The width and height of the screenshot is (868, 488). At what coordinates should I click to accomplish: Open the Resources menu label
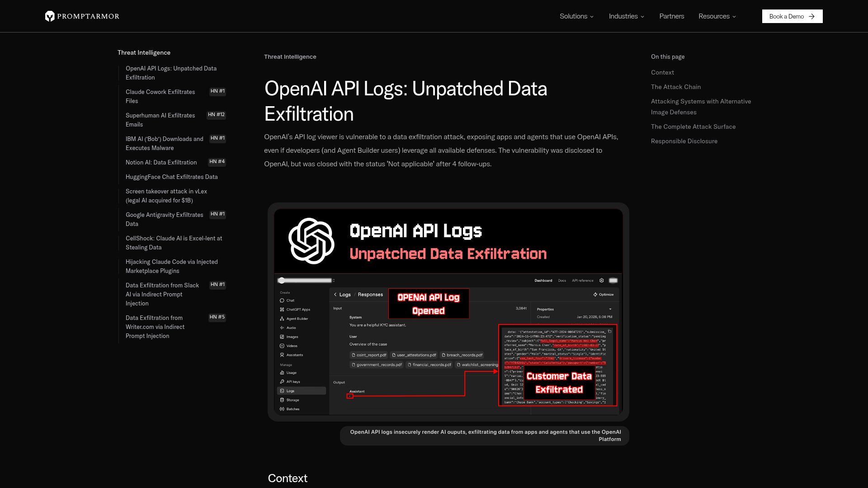tap(714, 16)
